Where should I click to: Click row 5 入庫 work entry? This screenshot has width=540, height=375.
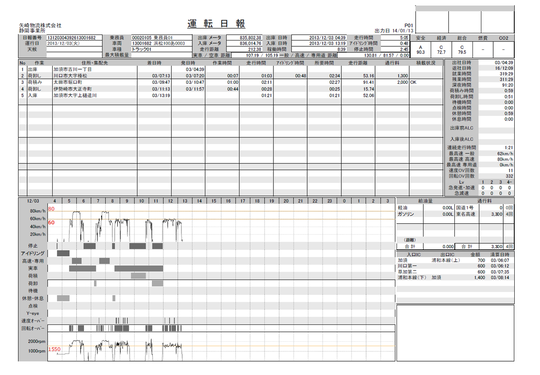[231, 95]
